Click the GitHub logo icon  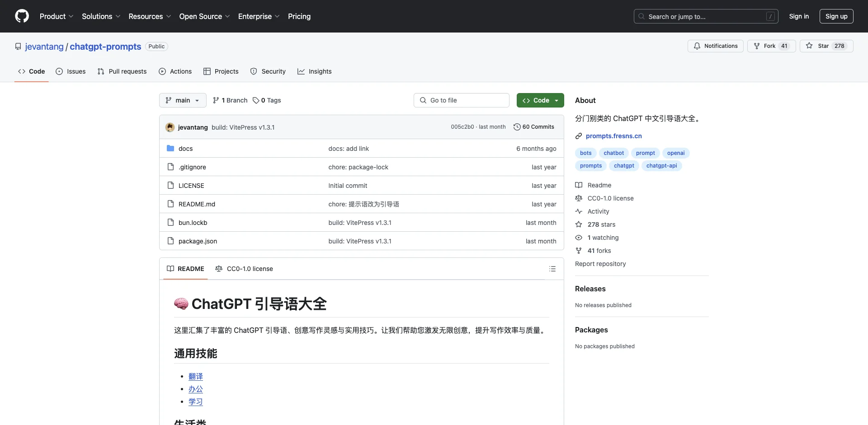tap(22, 16)
